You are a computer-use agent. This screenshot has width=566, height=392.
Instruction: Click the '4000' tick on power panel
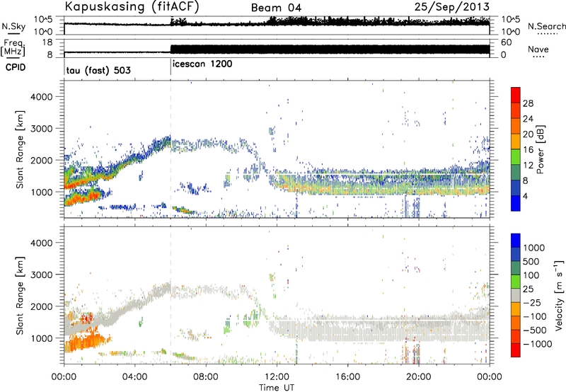coord(41,97)
